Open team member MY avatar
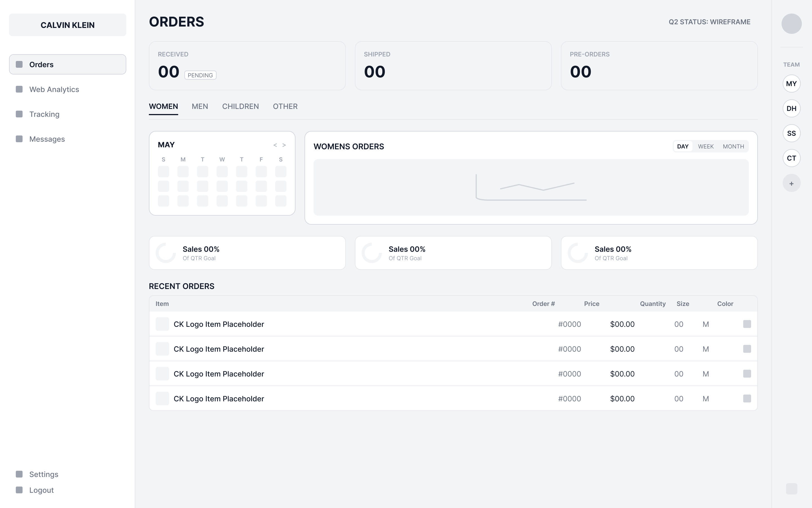Viewport: 812px width, 508px height. [791, 84]
